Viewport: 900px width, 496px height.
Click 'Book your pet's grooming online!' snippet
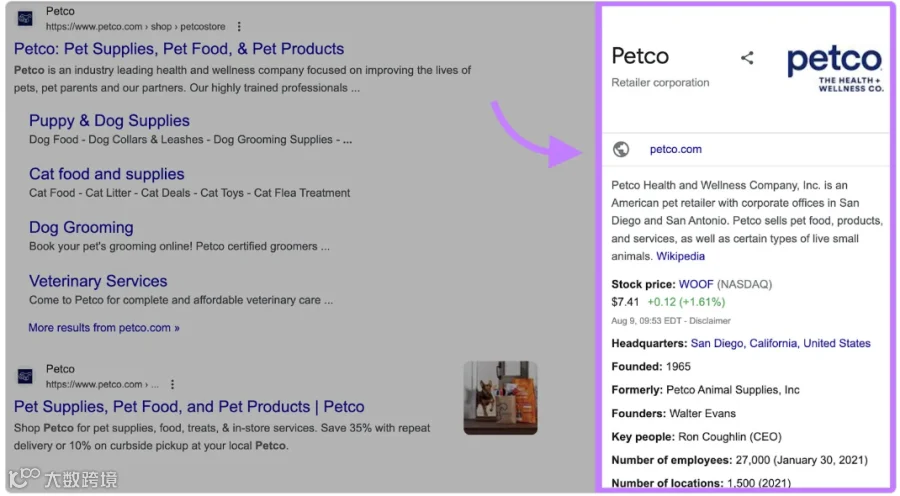coord(179,246)
